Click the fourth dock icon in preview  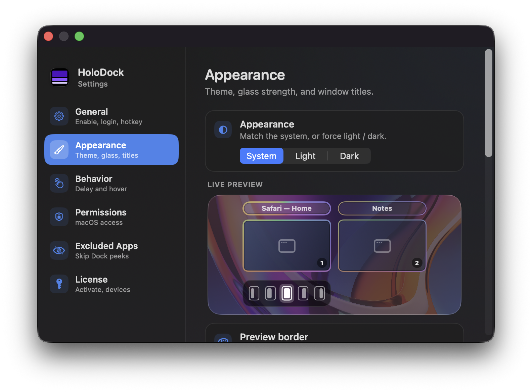(303, 293)
